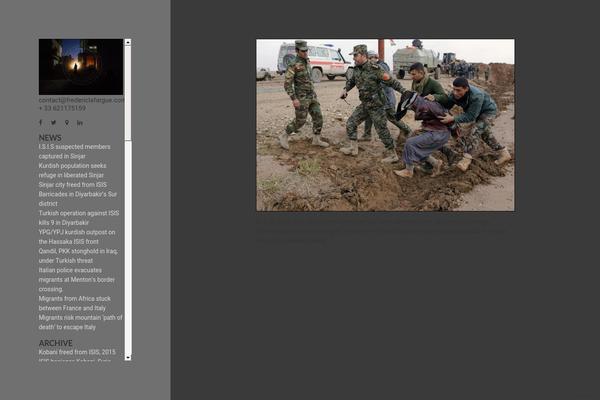Click the main photo of soldiers
Image resolution: width=600 pixels, height=400 pixels.
point(385,125)
